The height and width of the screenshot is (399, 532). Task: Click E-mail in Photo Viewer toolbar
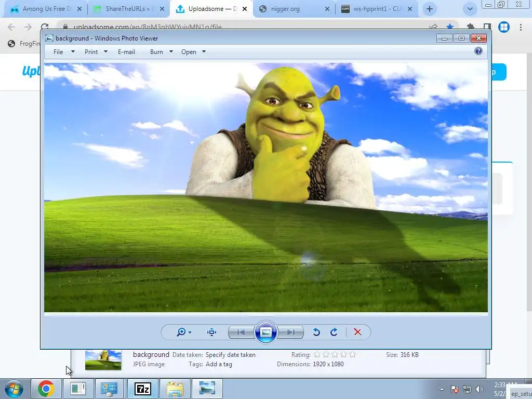pos(127,52)
